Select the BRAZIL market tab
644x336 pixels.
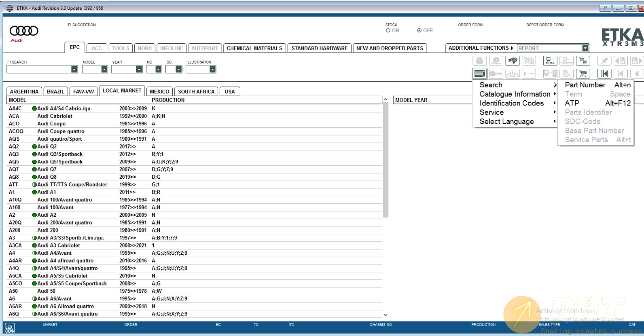[x=55, y=91]
